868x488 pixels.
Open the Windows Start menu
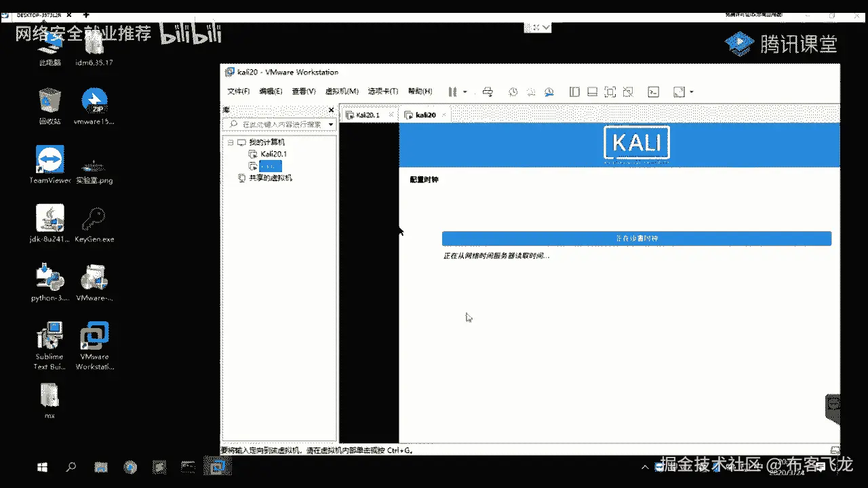tap(42, 467)
